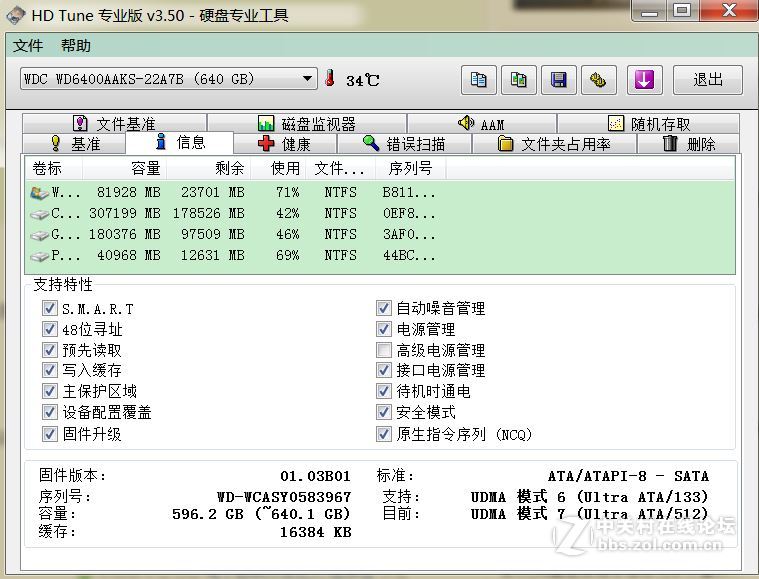This screenshot has height=579, width=759.
Task: Switch to the 磁盘监视器 tab
Action: pyautogui.click(x=307, y=123)
